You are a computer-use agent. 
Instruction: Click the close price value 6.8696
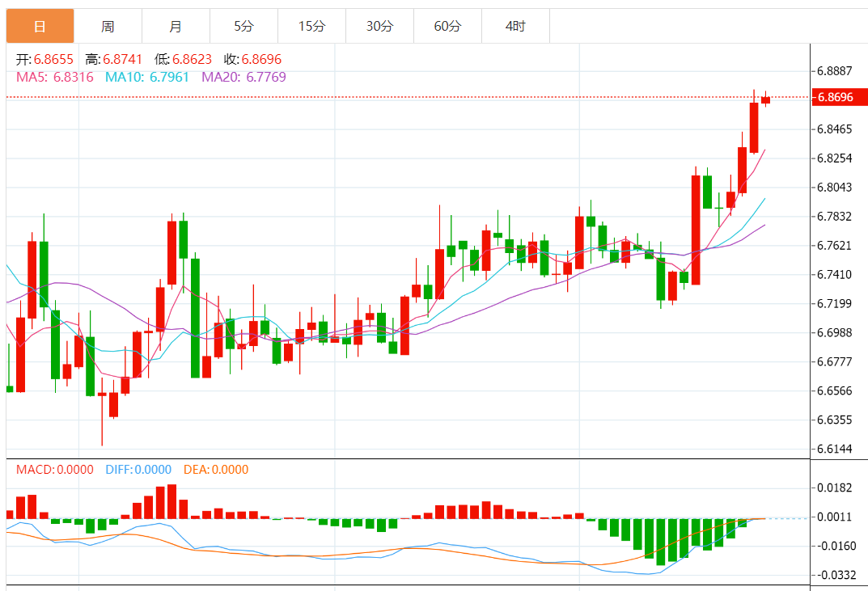[x=261, y=59]
